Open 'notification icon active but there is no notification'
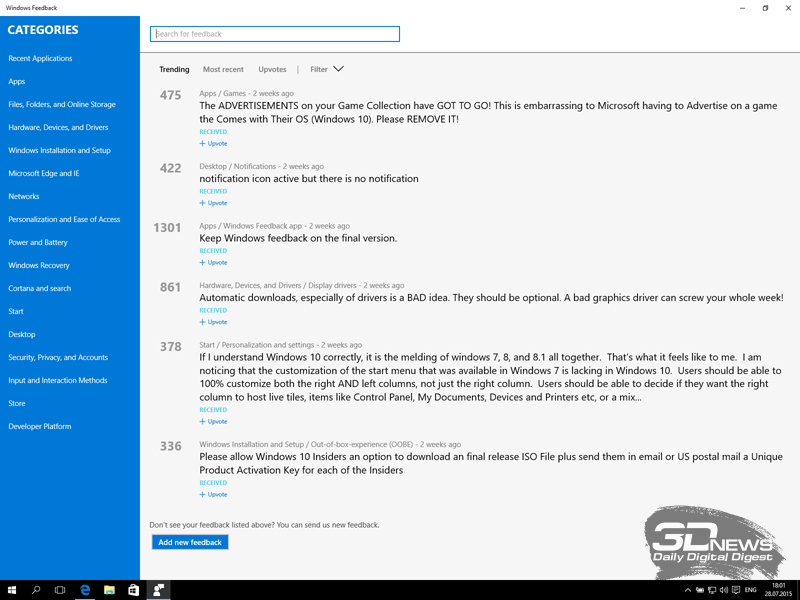800x600 pixels. point(309,179)
